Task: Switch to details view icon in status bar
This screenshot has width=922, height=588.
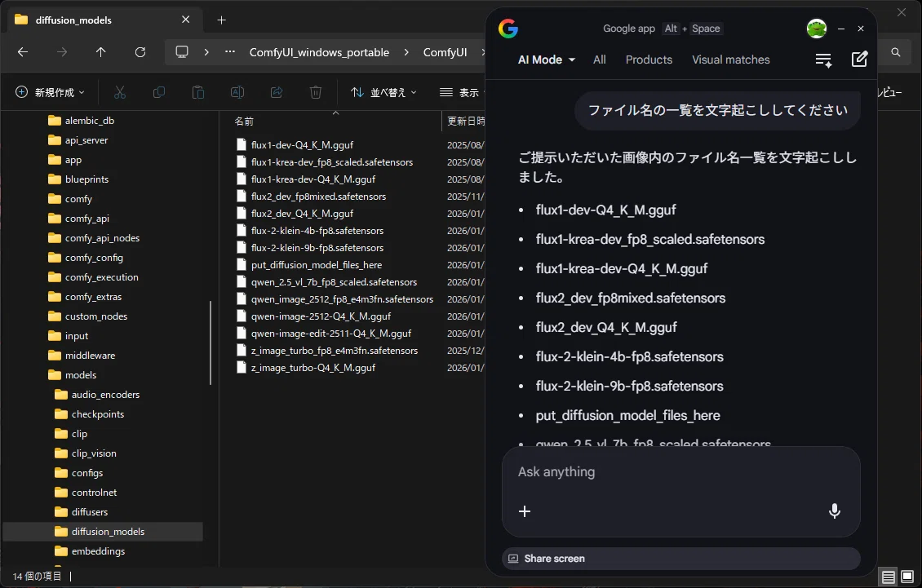Action: tap(889, 577)
